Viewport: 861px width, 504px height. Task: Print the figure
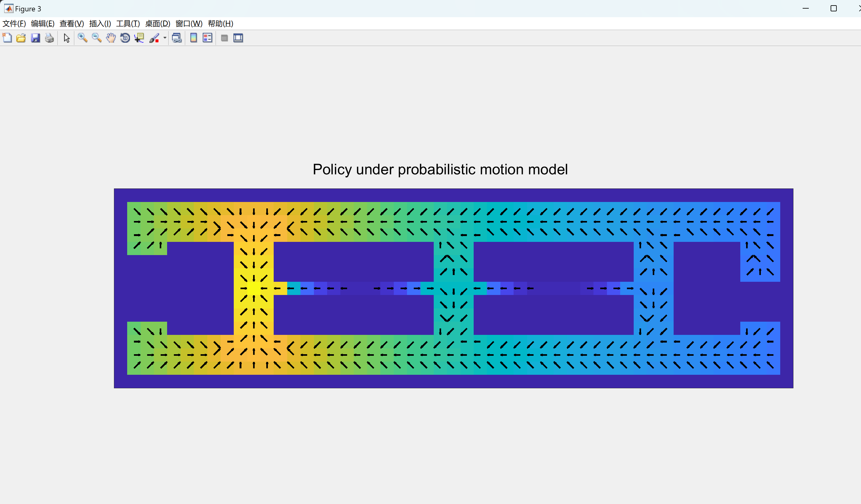49,38
